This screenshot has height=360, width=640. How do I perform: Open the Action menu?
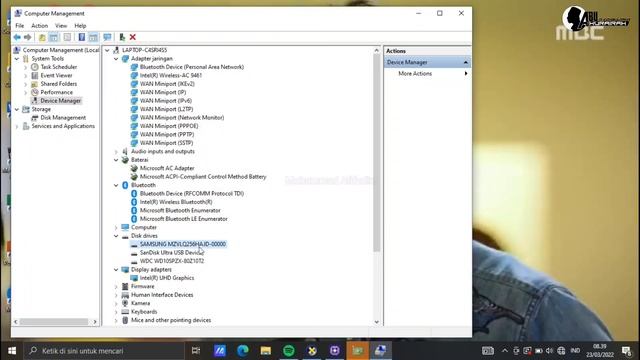(x=40, y=26)
